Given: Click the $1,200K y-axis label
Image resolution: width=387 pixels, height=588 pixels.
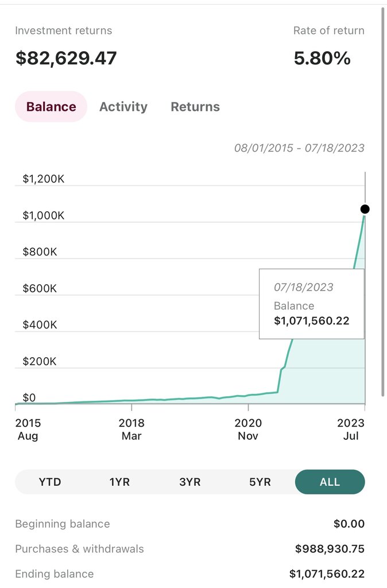Looking at the screenshot, I should (x=44, y=179).
